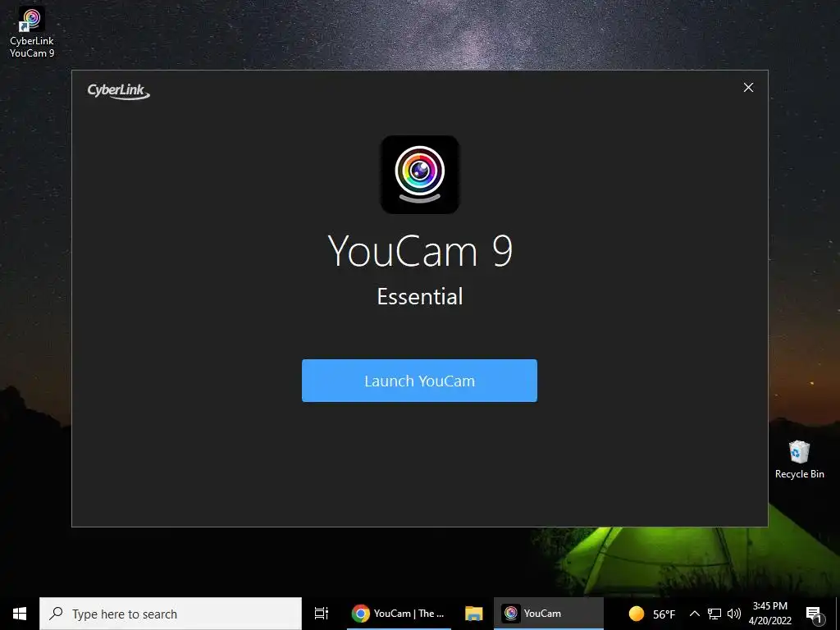Close the YouCam 9 splash window
Image resolution: width=840 pixels, height=630 pixels.
748,87
